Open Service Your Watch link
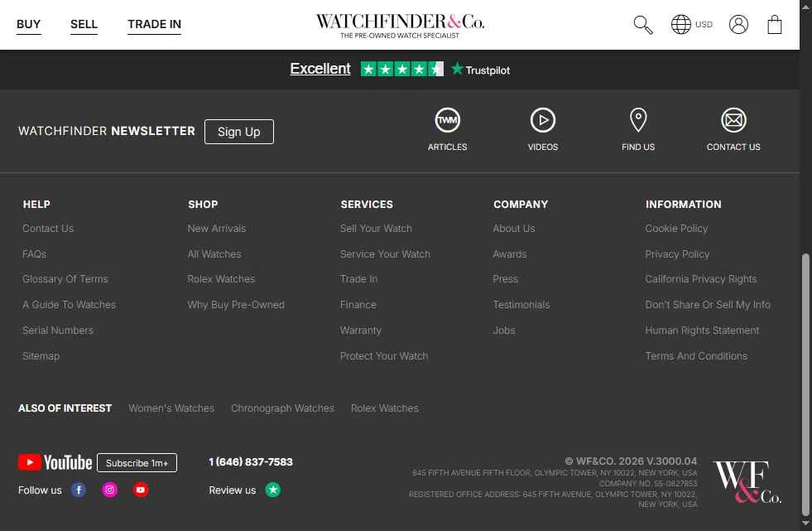 pyautogui.click(x=385, y=253)
